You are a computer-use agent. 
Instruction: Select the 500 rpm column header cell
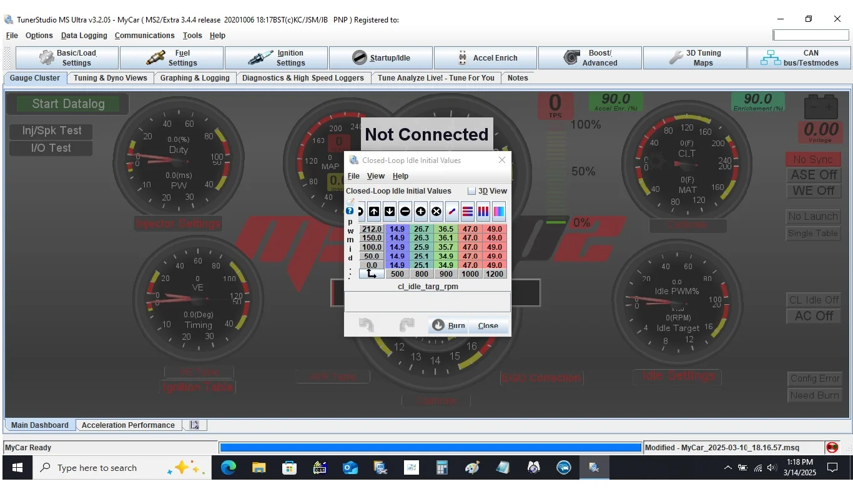[x=397, y=274]
